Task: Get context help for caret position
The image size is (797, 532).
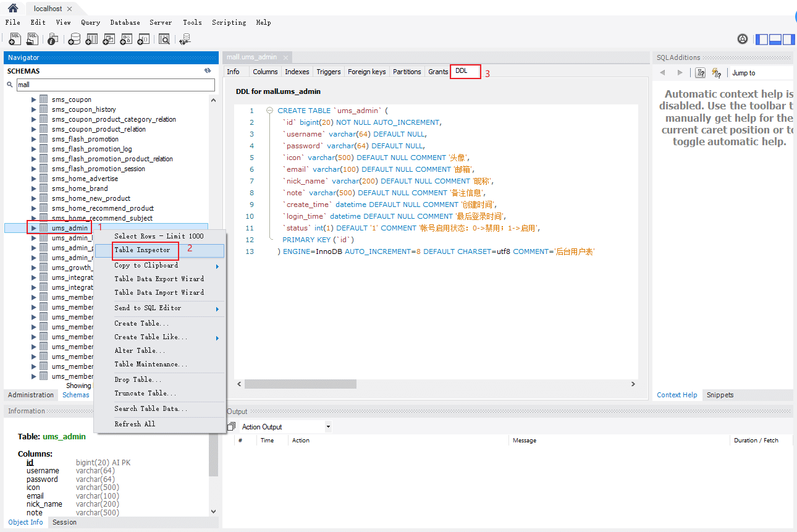Action: [x=700, y=73]
